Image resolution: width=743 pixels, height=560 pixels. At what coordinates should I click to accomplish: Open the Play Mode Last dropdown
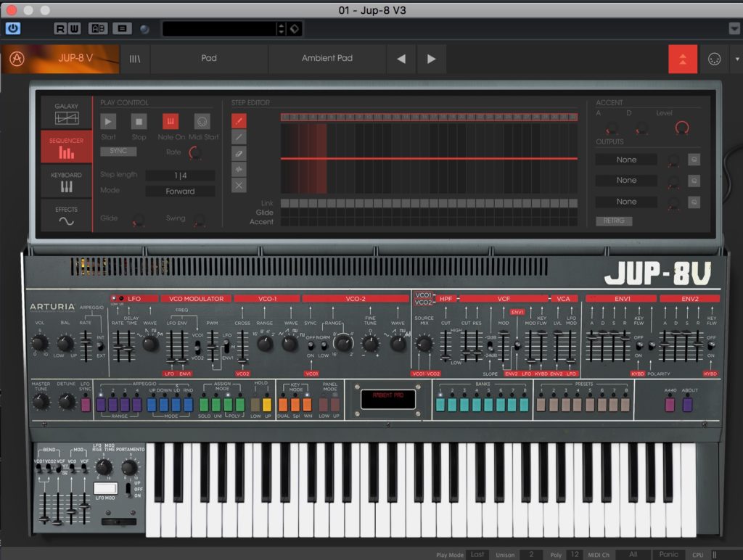pyautogui.click(x=477, y=554)
